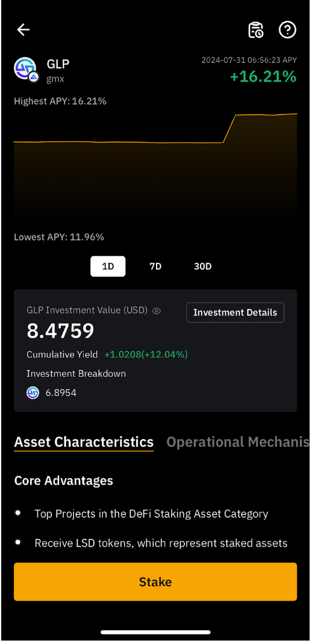312x644 pixels.
Task: Go back using the left arrow
Action: 23,30
